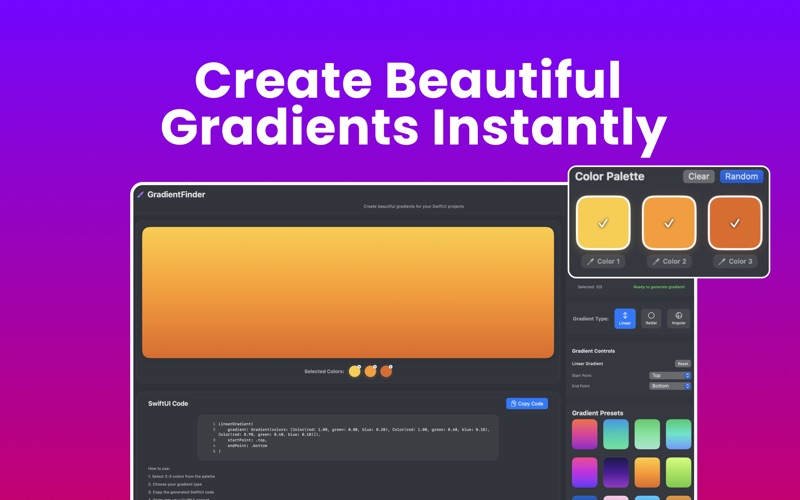800x500 pixels.
Task: Click the 'Selected: 3/3' counter text
Action: click(x=590, y=287)
